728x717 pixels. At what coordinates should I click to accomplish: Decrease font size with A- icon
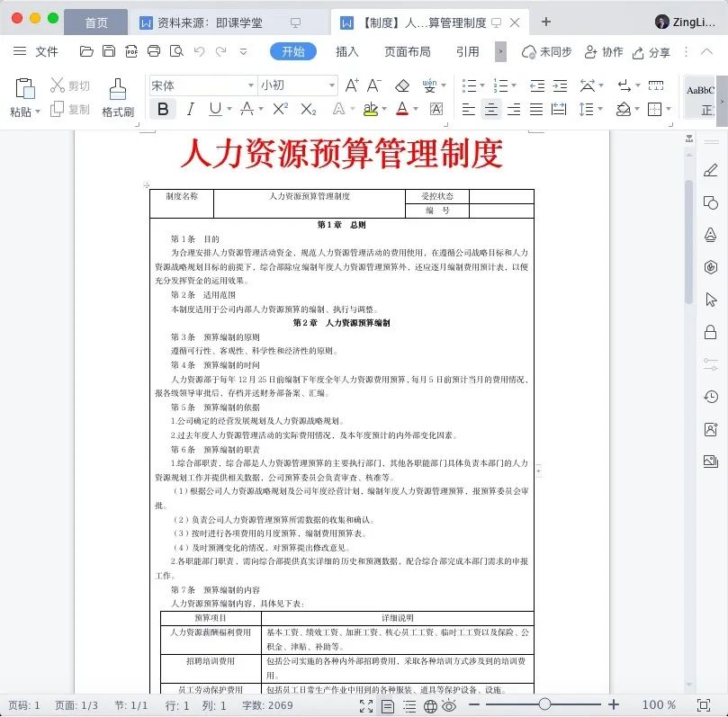(x=373, y=85)
